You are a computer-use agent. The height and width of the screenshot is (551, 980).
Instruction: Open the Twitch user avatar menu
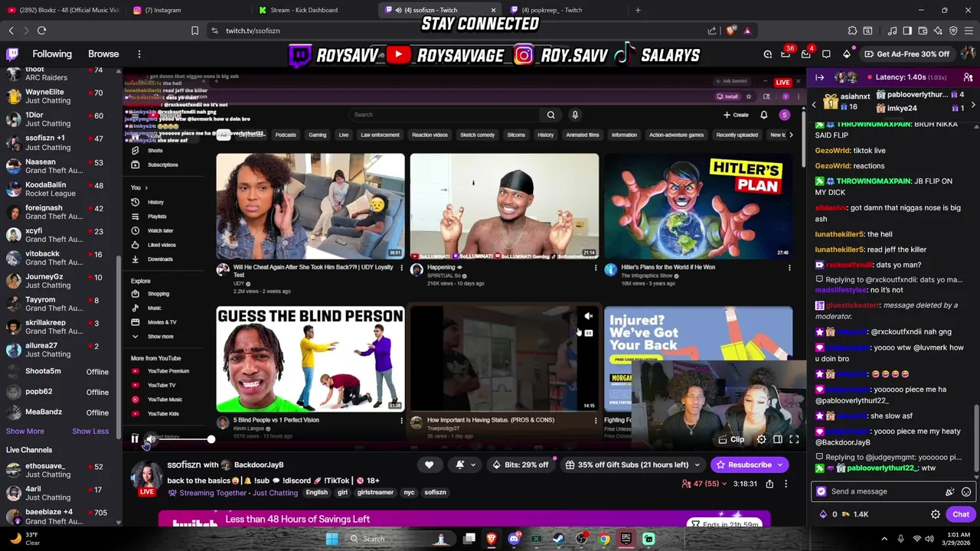[968, 54]
